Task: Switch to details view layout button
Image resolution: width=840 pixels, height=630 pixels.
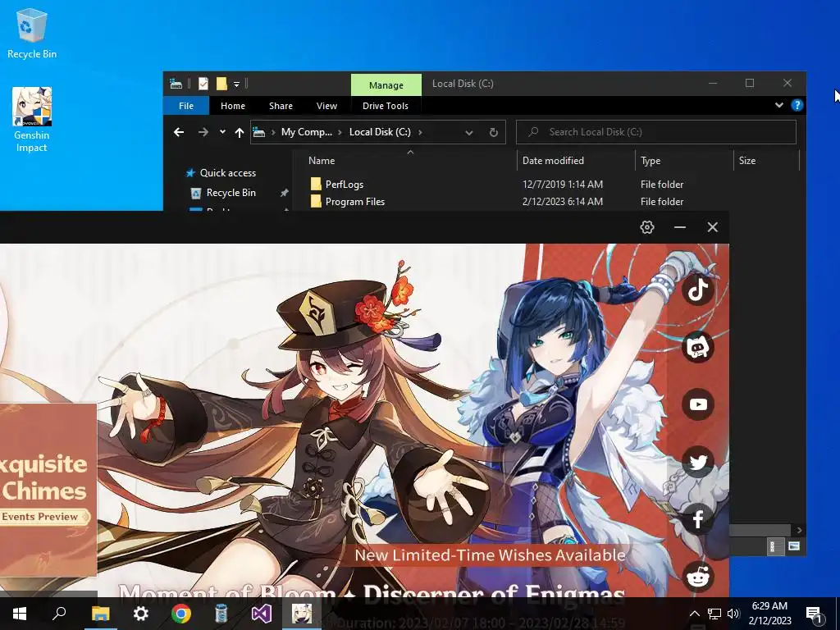Action: (x=775, y=546)
